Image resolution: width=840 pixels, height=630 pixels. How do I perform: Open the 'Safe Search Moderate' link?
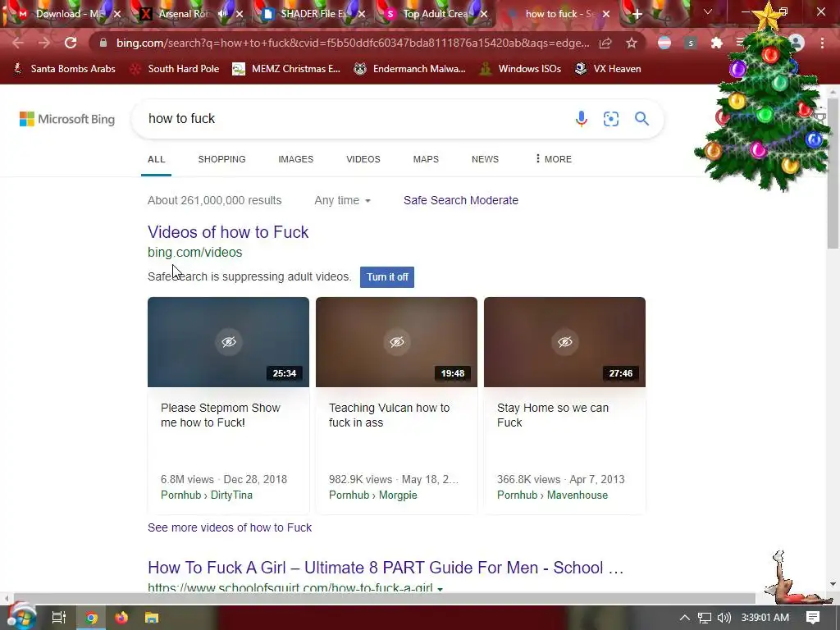461,200
